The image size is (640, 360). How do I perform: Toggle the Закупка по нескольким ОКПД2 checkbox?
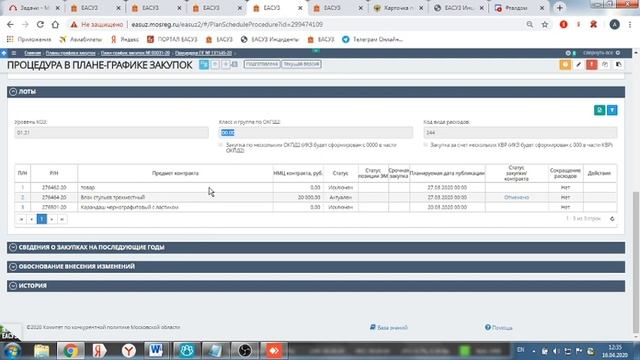click(221, 145)
